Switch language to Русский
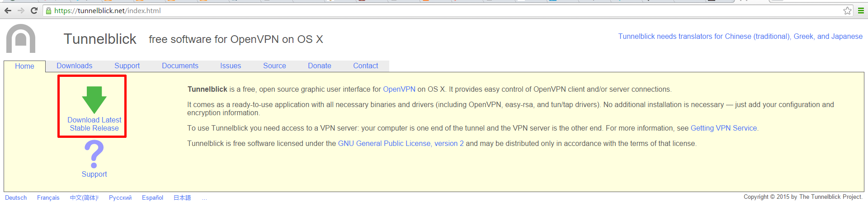Viewport: 868px width, 216px height. [120, 197]
